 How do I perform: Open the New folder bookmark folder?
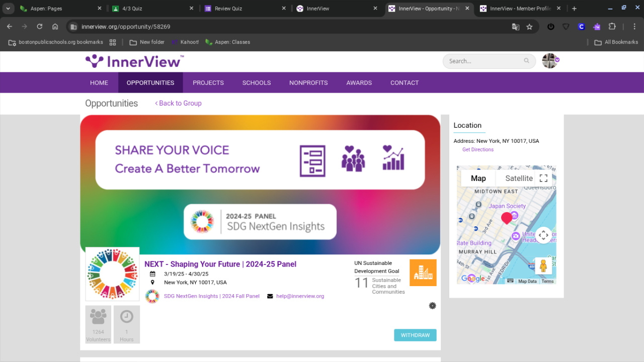tap(147, 42)
